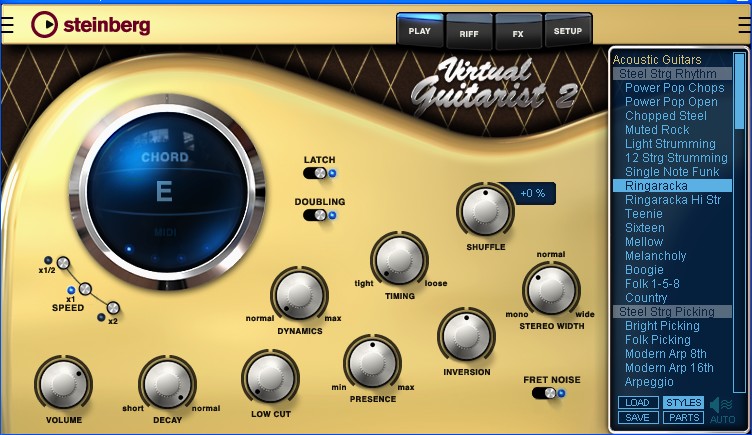
Task: Select the Folk Picking style
Action: 658,340
